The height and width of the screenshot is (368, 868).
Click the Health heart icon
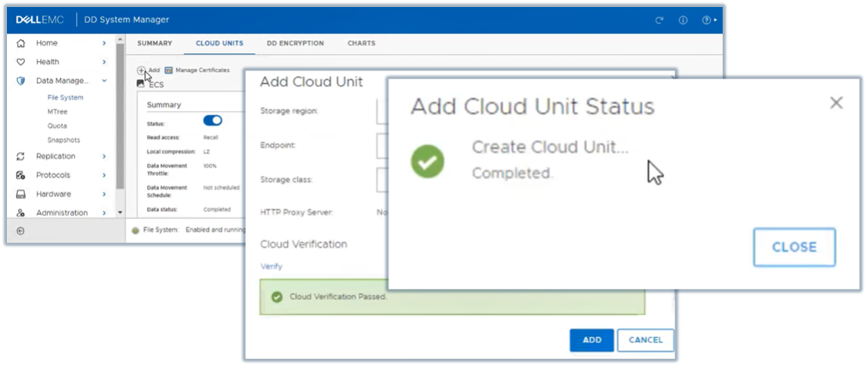click(21, 62)
